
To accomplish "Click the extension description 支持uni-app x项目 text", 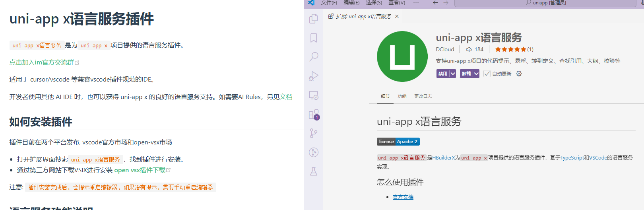I will [x=528, y=61].
